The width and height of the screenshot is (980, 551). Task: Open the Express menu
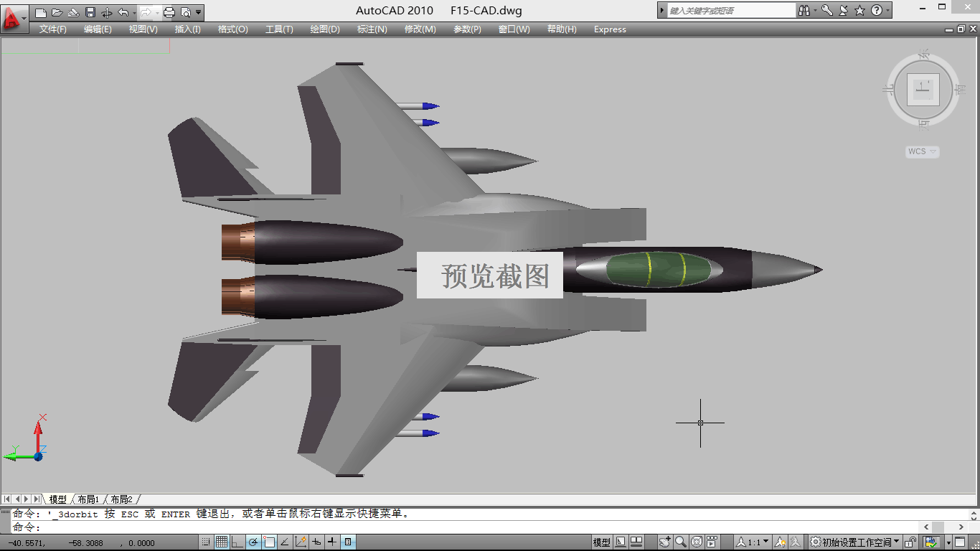pos(610,29)
